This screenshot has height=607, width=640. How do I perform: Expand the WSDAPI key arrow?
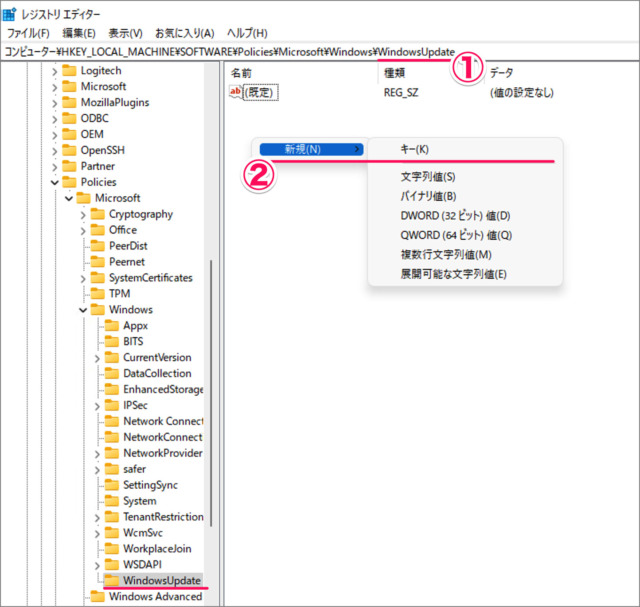tap(97, 565)
